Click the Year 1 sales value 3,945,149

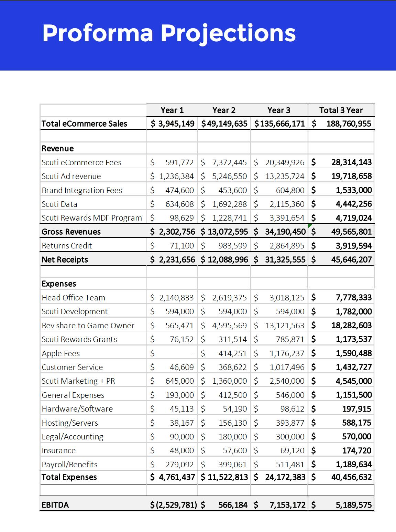176,124
